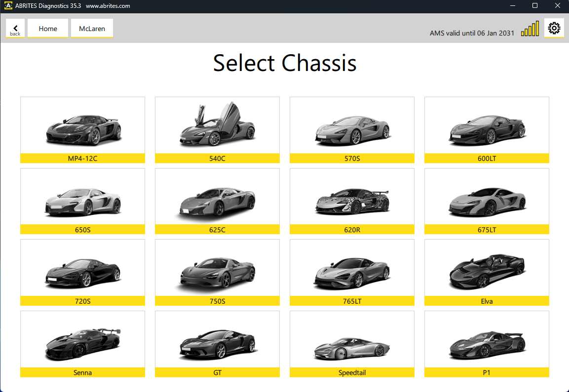Image resolution: width=569 pixels, height=392 pixels.
Task: Choose the 625C car thumbnail
Action: [217, 201]
